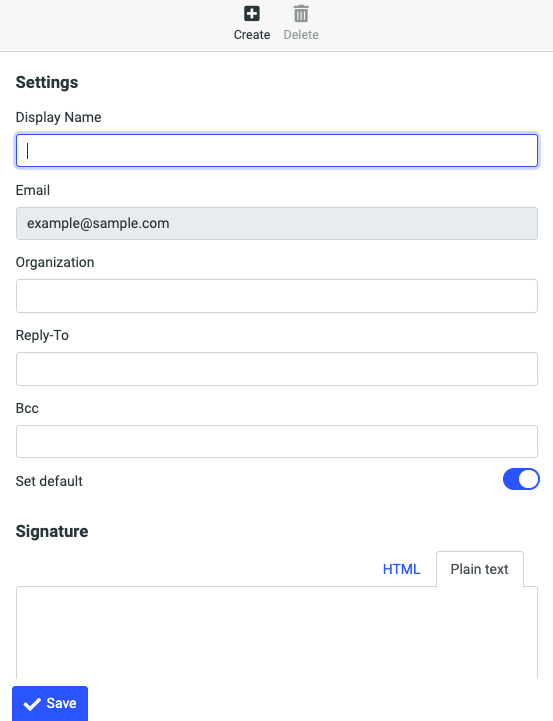Click into the Organization input field

[x=277, y=296]
